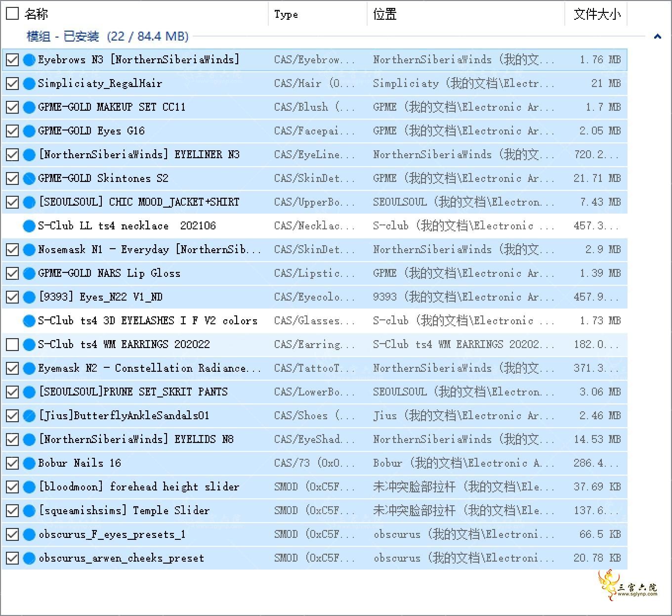The width and height of the screenshot is (672, 616).
Task: Collapse the installed mods group arrow
Action: tap(657, 36)
